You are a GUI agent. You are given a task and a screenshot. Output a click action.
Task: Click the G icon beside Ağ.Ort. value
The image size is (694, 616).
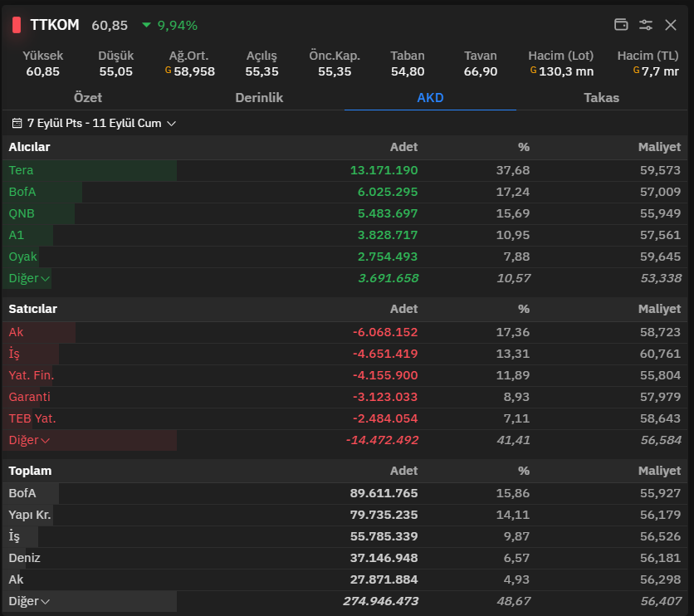click(169, 70)
